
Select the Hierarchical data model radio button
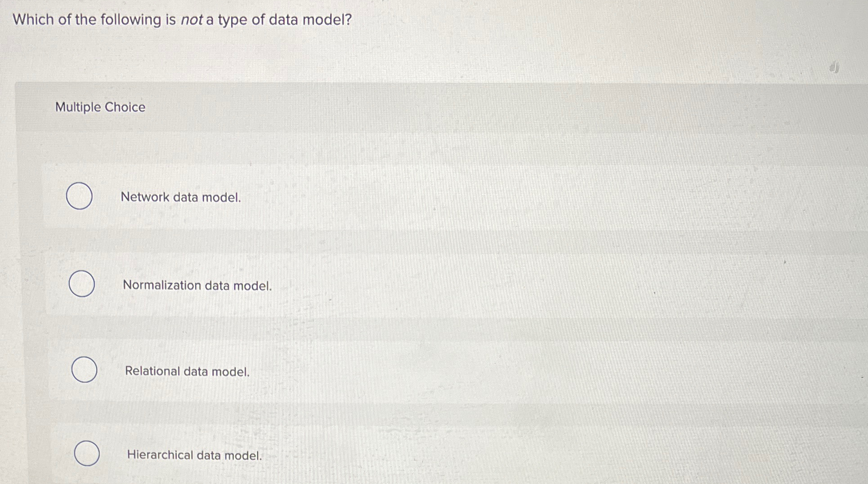pos(88,454)
